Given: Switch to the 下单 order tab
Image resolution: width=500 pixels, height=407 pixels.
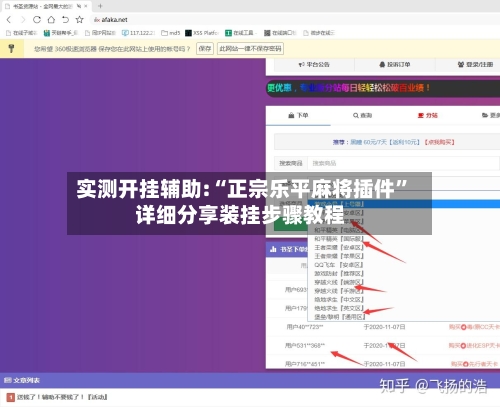Looking at the screenshot, I should [298, 115].
